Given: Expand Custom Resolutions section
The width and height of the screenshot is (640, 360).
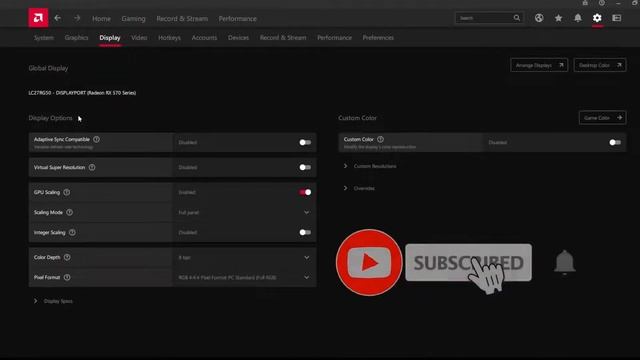Looking at the screenshot, I should 371,166.
